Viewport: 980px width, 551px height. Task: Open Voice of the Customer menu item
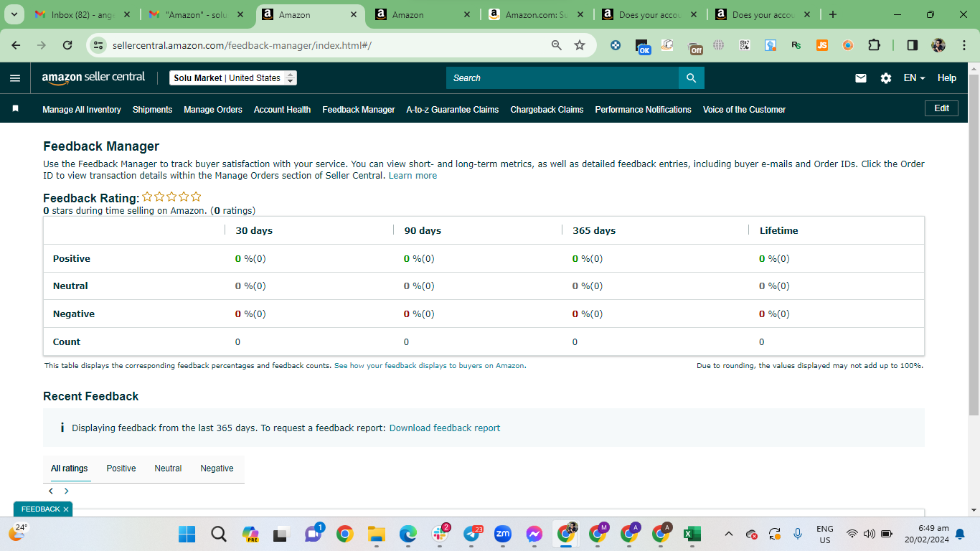pyautogui.click(x=744, y=110)
